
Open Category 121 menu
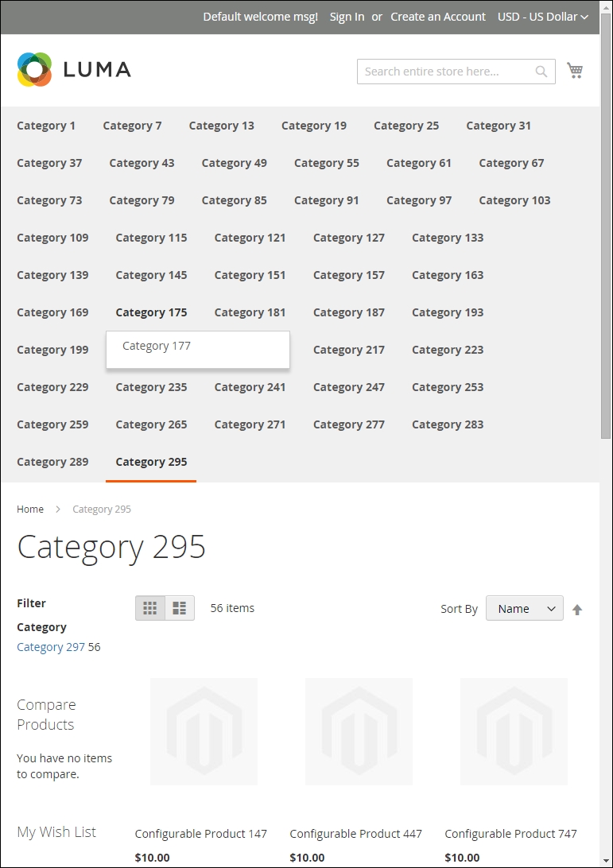[250, 238]
